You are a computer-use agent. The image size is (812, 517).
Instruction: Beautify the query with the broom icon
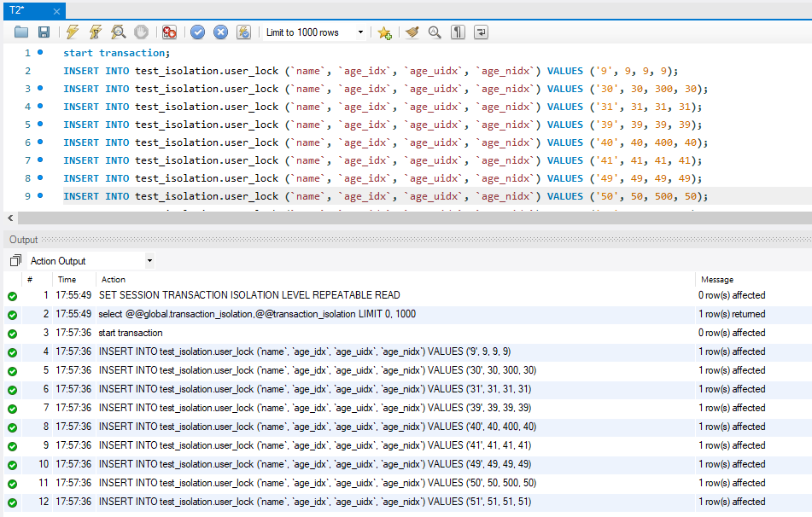click(x=412, y=32)
